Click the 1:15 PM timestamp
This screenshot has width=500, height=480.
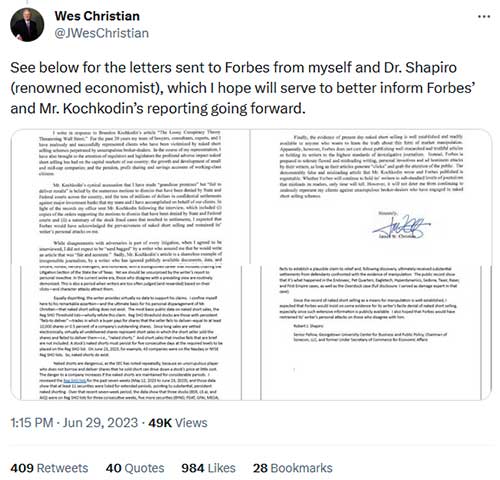coord(32,423)
